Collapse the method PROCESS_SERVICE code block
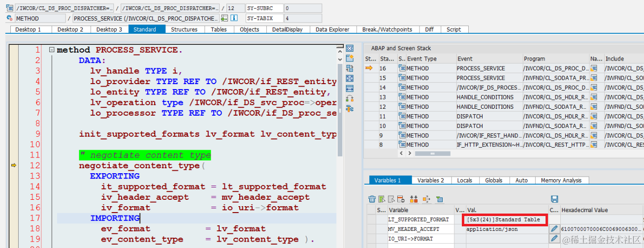 coord(51,50)
